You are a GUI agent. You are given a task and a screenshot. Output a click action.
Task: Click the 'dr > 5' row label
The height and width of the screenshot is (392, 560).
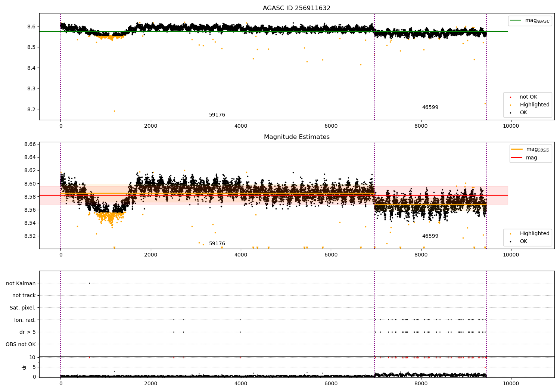pos(28,332)
